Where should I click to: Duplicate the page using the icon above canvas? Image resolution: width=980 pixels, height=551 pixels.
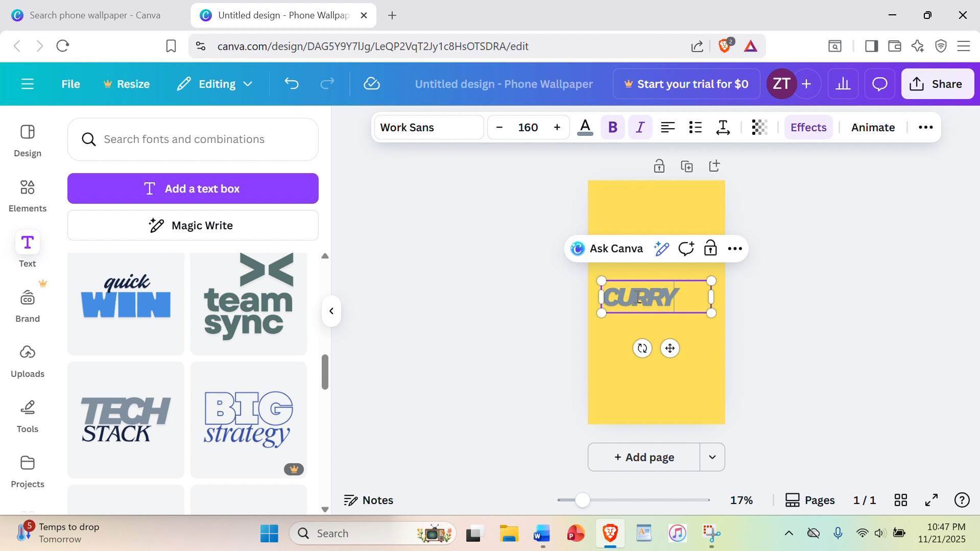click(687, 166)
